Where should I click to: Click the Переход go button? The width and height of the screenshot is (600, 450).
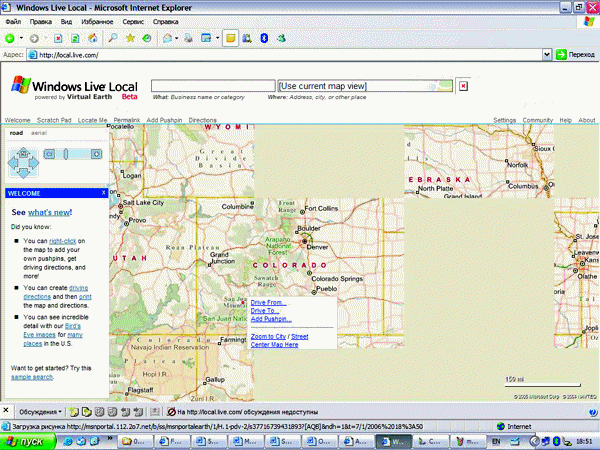tap(576, 55)
